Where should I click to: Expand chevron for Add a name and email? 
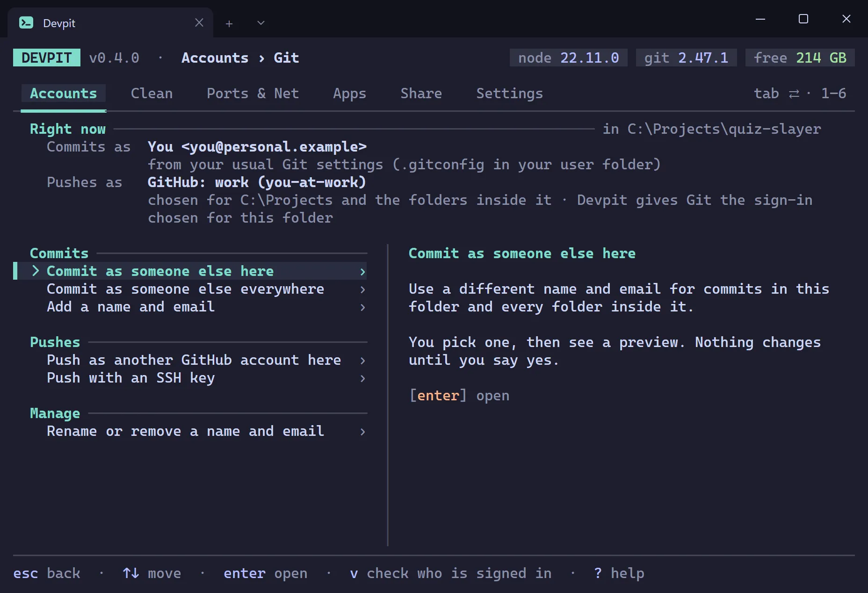(362, 307)
